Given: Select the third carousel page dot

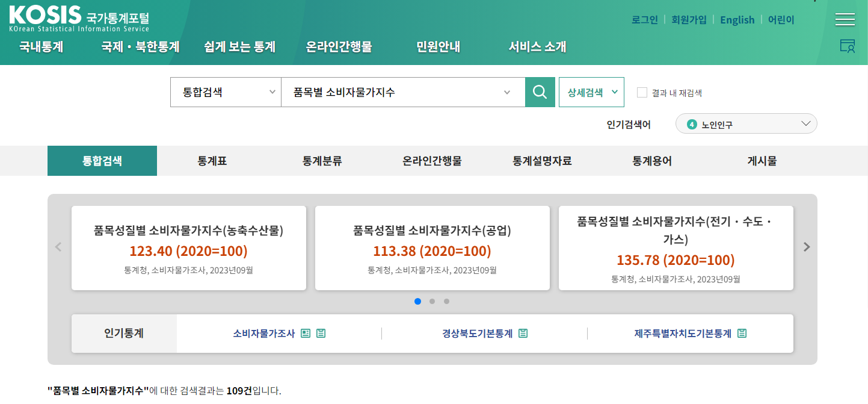Looking at the screenshot, I should click(446, 302).
